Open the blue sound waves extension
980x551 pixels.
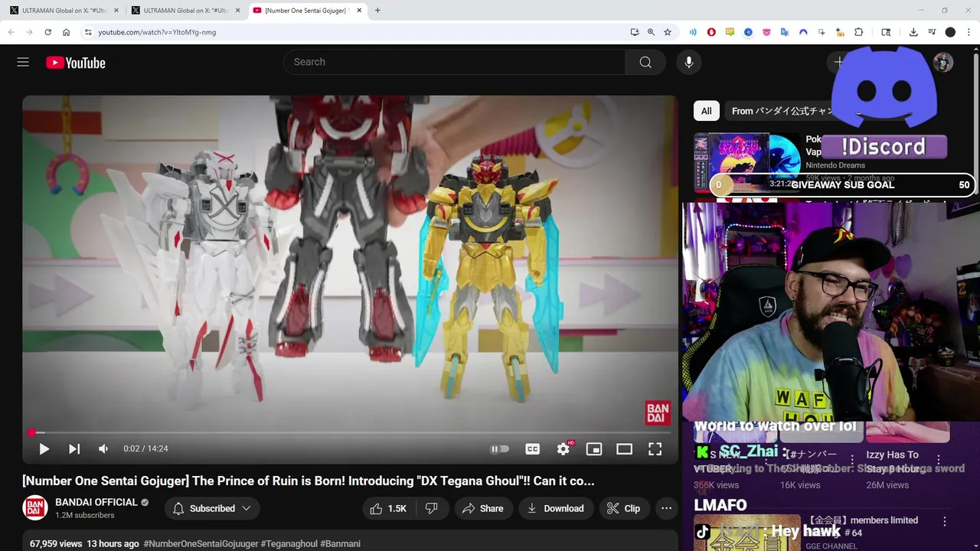click(x=693, y=32)
